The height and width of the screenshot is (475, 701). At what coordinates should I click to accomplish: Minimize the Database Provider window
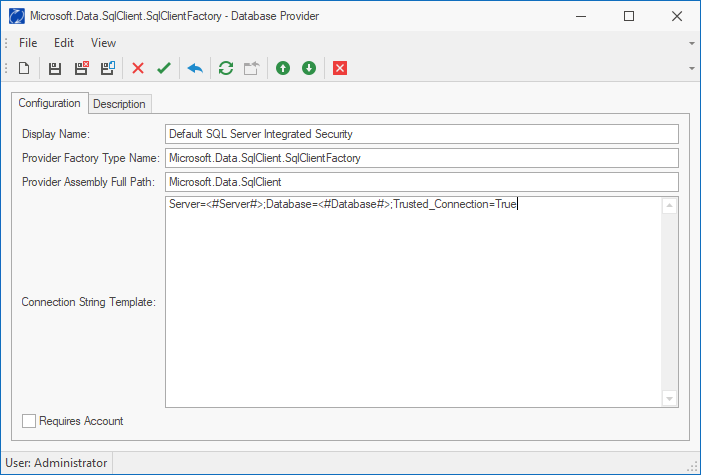pos(581,16)
